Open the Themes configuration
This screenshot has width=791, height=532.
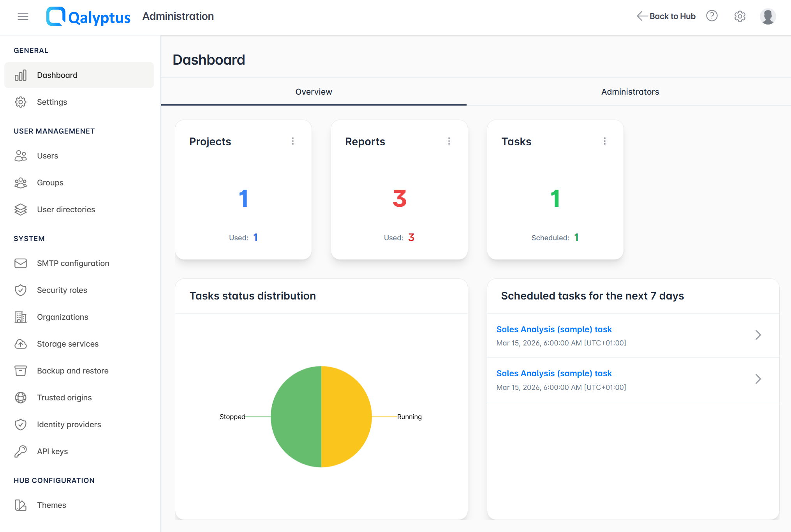point(52,505)
